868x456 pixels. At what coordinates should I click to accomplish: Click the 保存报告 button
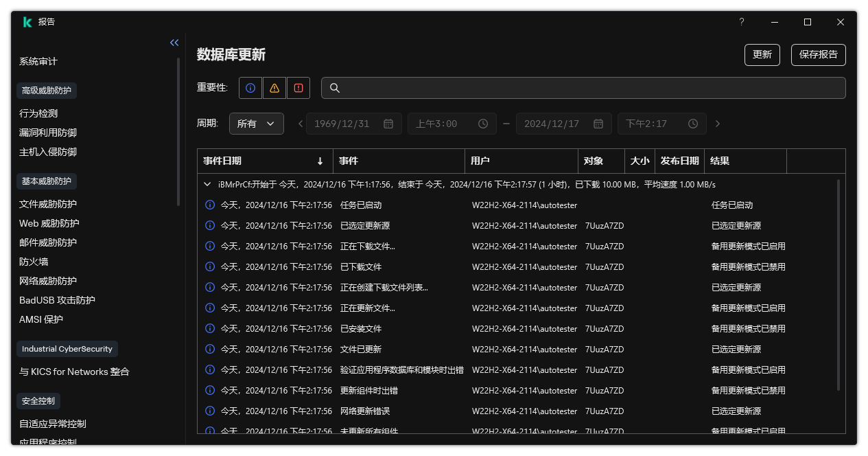click(818, 54)
